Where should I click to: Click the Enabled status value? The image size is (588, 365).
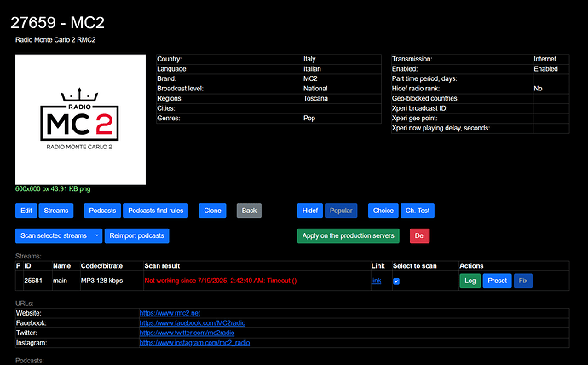(545, 68)
